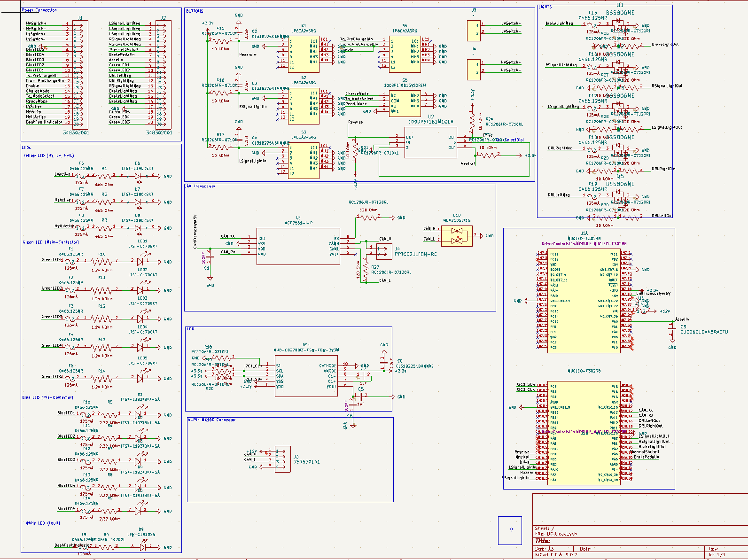Select the J3 four-pin MX150 connector symbol
Screen dimensions: 748x560
coord(283,459)
